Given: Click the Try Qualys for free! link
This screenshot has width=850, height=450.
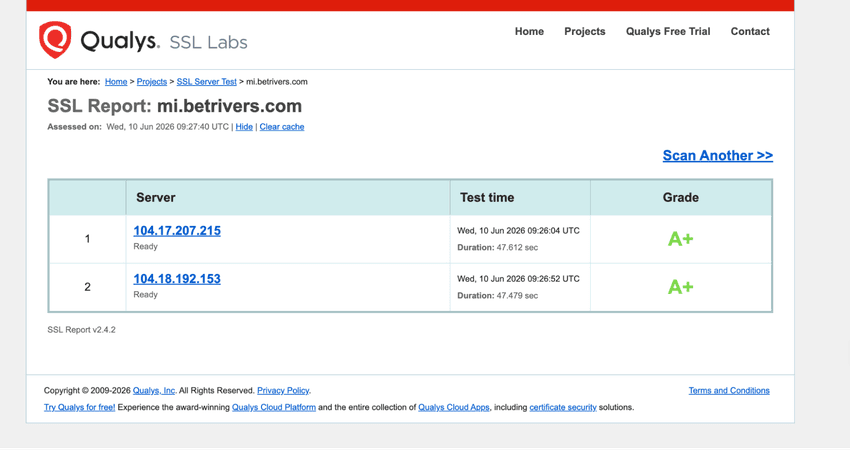Looking at the screenshot, I should [x=80, y=408].
